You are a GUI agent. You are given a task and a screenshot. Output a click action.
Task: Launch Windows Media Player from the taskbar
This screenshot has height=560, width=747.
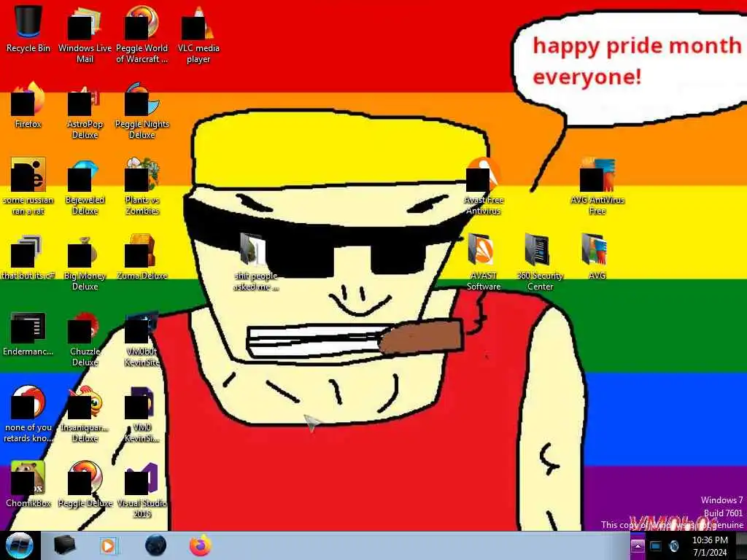[109, 545]
